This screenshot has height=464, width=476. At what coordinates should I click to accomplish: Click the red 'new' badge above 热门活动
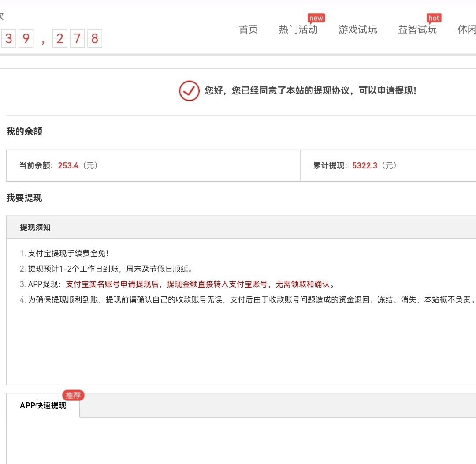316,18
